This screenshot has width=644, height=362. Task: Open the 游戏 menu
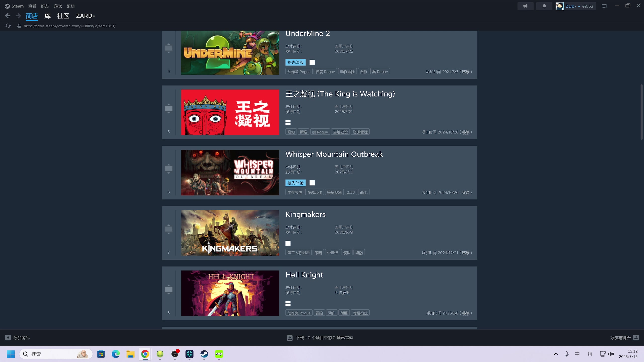[x=58, y=6]
